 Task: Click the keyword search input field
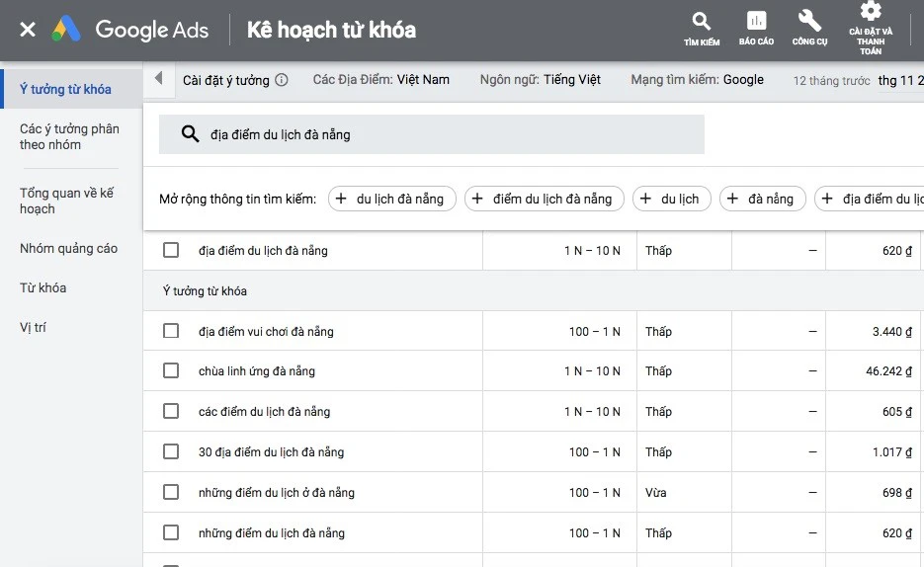pos(445,134)
